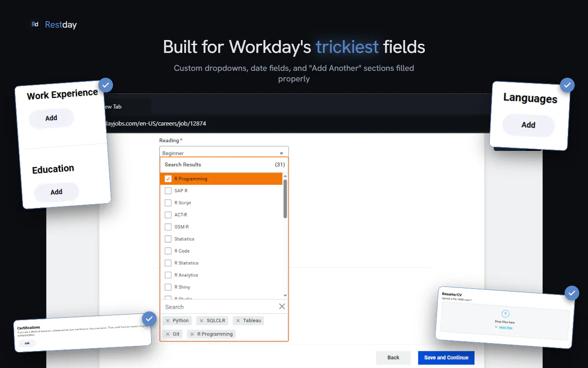The width and height of the screenshot is (588, 368).
Task: Click the Certifications heading
Action: (x=28, y=328)
